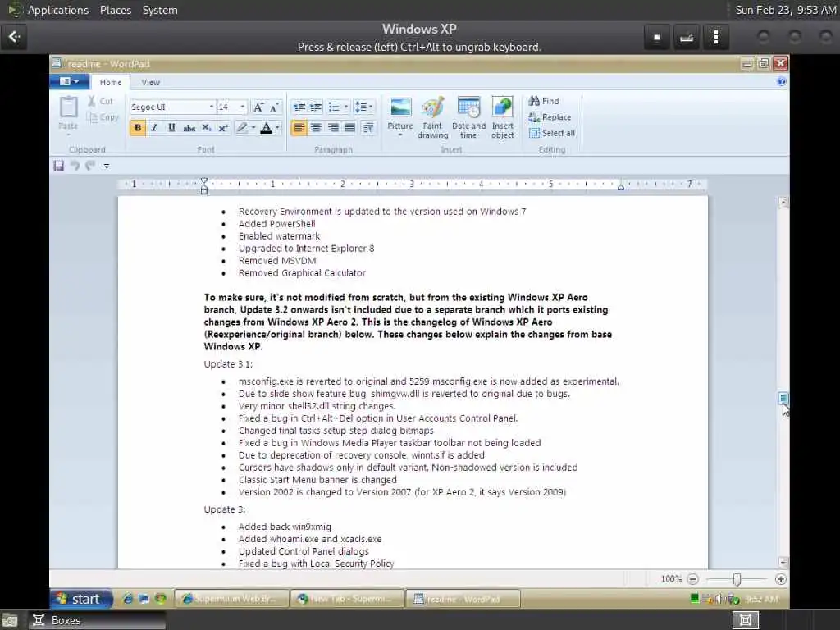Open font color dropdown arrow

click(x=277, y=128)
